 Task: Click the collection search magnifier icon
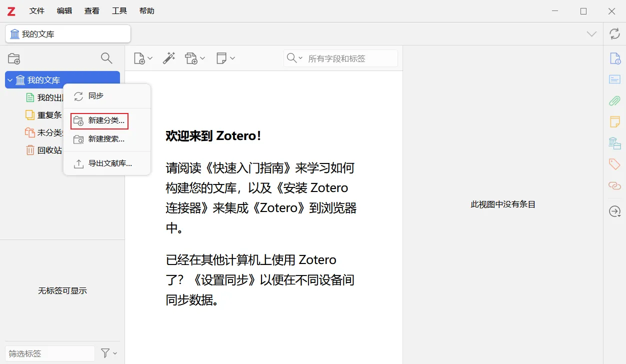(x=106, y=58)
